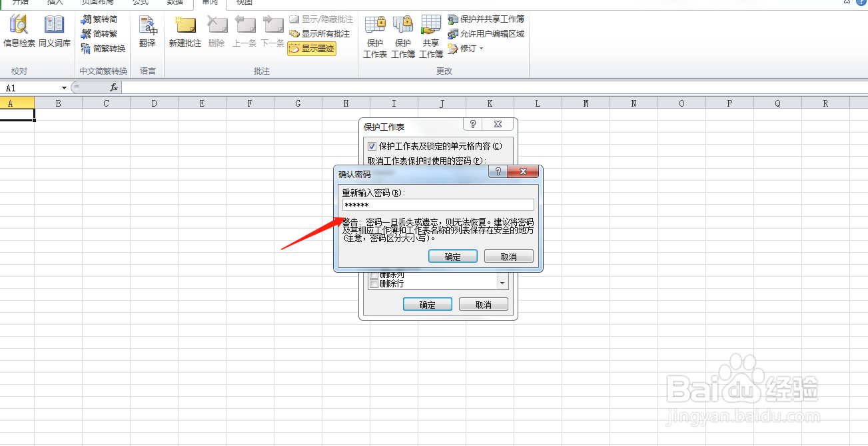Convert traditional to simplified (繁转简)
The width and height of the screenshot is (868, 446).
coord(99,19)
